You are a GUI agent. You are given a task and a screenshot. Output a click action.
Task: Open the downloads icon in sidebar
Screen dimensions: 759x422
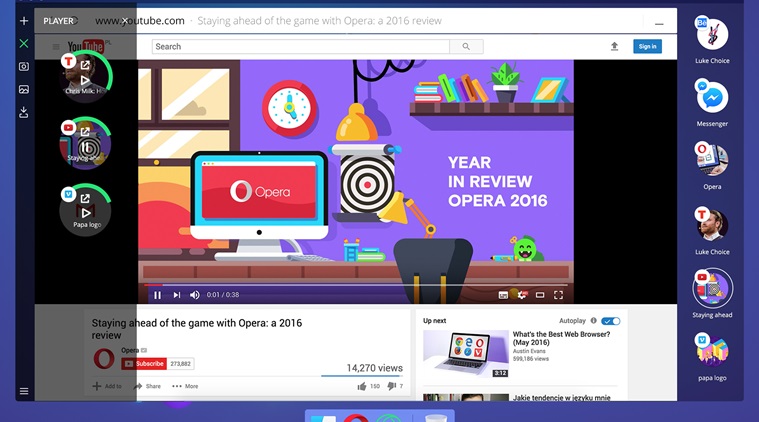24,112
